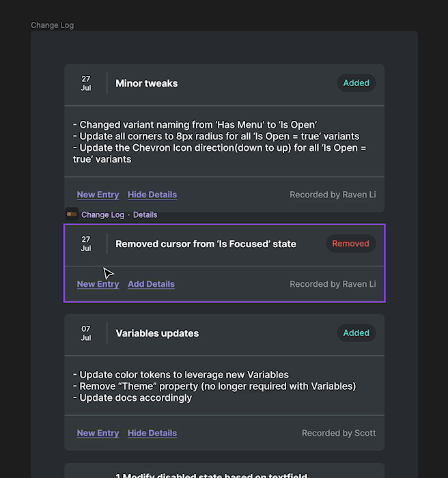Screen dimensions: 448x478
Task: Click the 07 Jul date on Variables updates
Action: tap(85, 333)
